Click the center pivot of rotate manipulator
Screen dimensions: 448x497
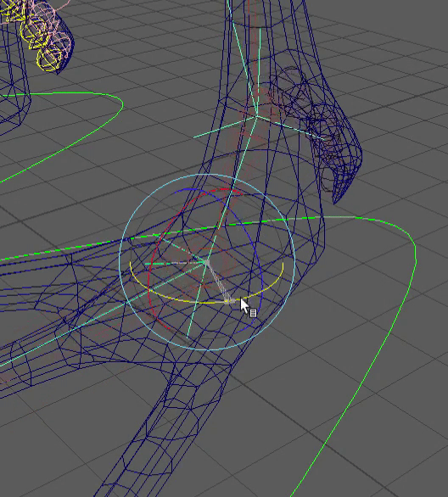point(206,262)
